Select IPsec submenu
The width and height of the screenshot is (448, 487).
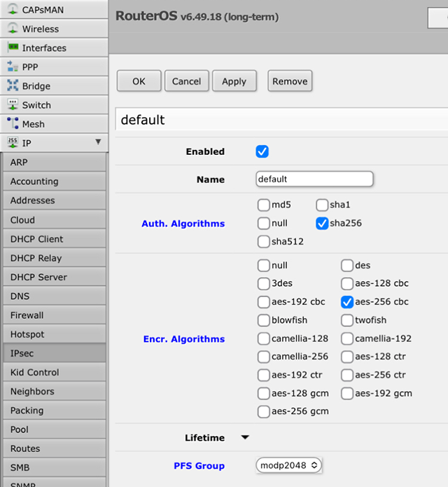55,353
